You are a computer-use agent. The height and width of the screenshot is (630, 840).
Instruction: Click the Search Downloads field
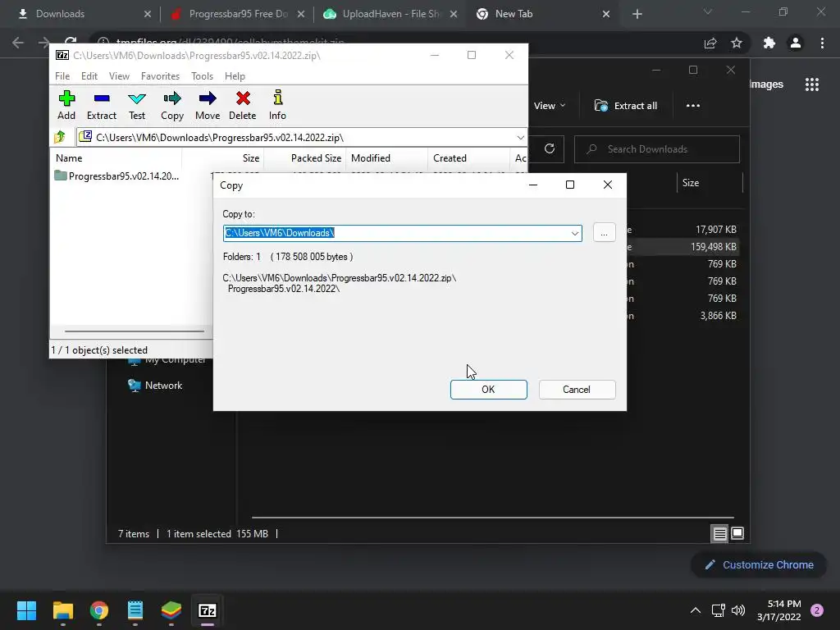coord(657,149)
